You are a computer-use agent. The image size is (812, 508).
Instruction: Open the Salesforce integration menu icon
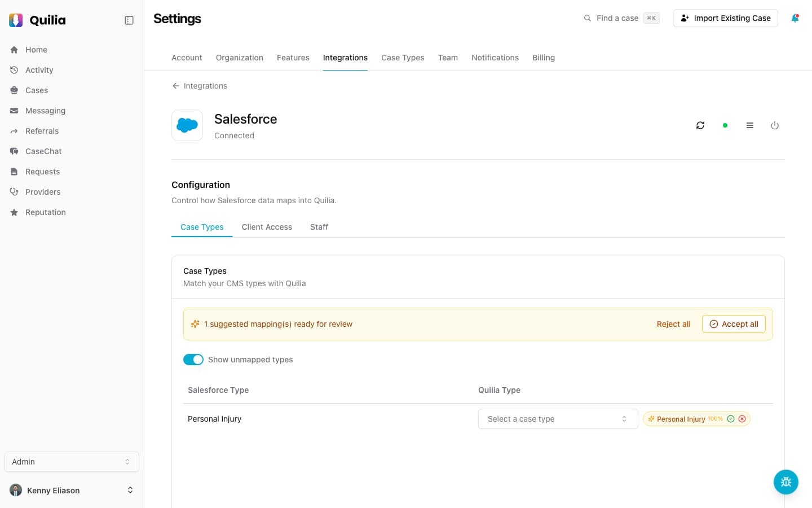[x=750, y=125]
